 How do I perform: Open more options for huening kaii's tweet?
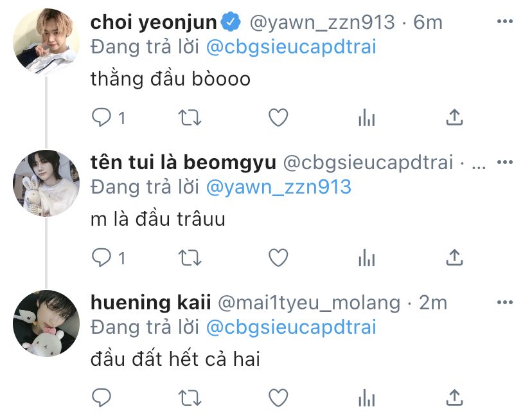504,302
